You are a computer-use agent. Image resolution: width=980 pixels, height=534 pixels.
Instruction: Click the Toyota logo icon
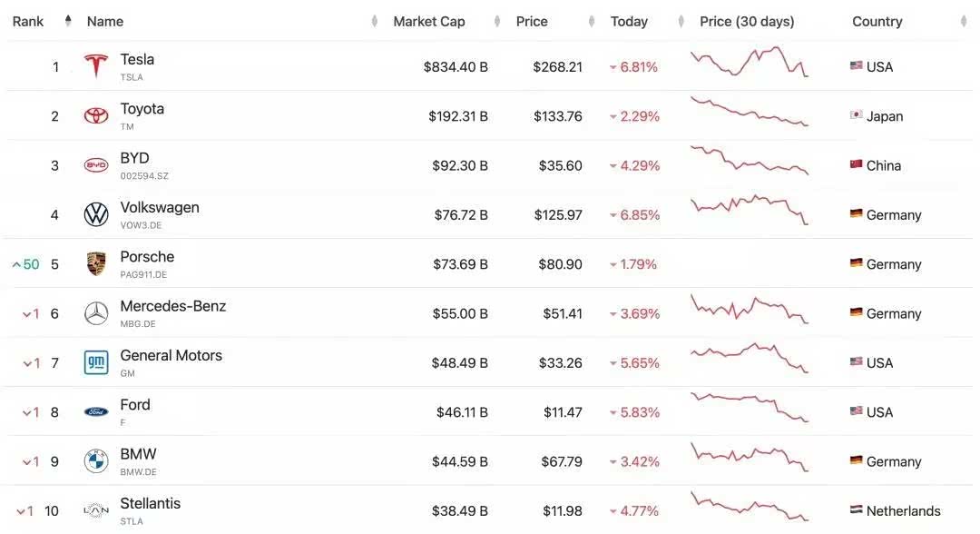coord(96,116)
